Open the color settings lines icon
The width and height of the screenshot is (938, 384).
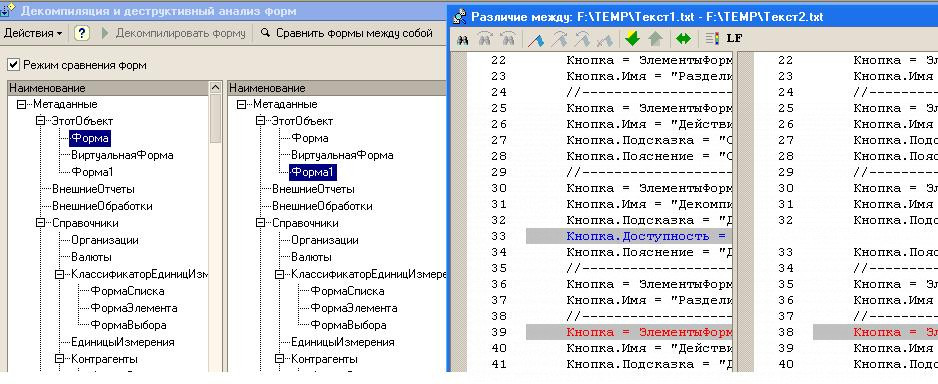click(712, 39)
